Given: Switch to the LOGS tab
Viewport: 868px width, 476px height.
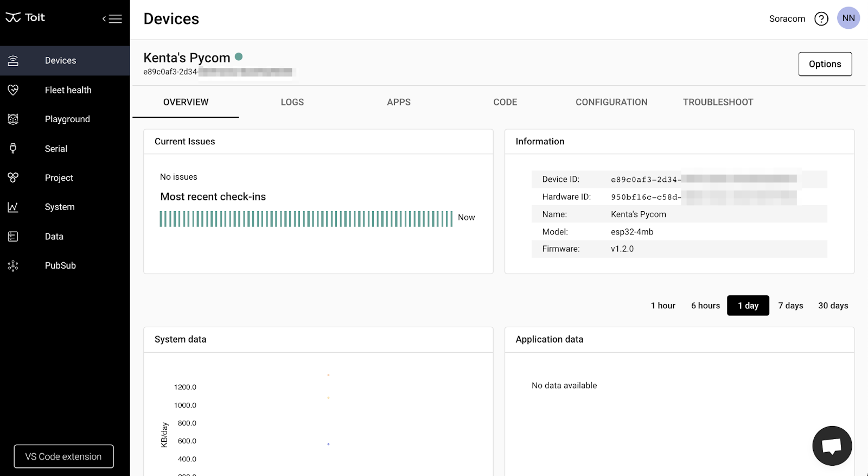Looking at the screenshot, I should click(292, 102).
